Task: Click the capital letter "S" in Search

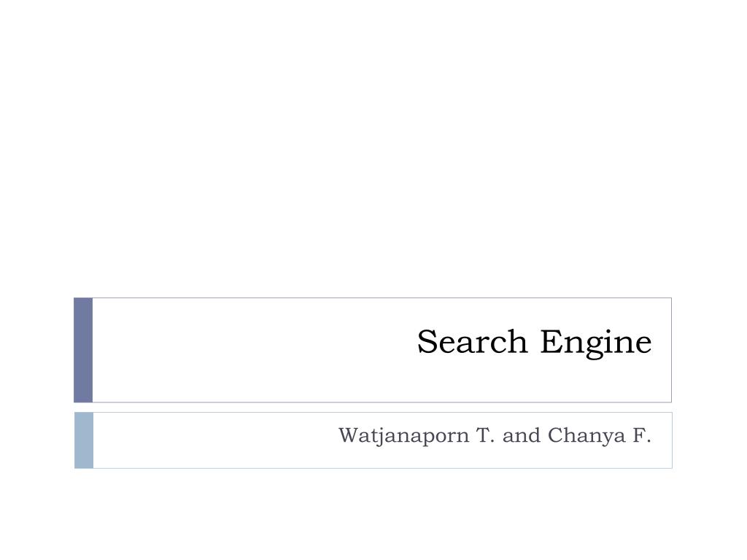Action: tap(427, 341)
